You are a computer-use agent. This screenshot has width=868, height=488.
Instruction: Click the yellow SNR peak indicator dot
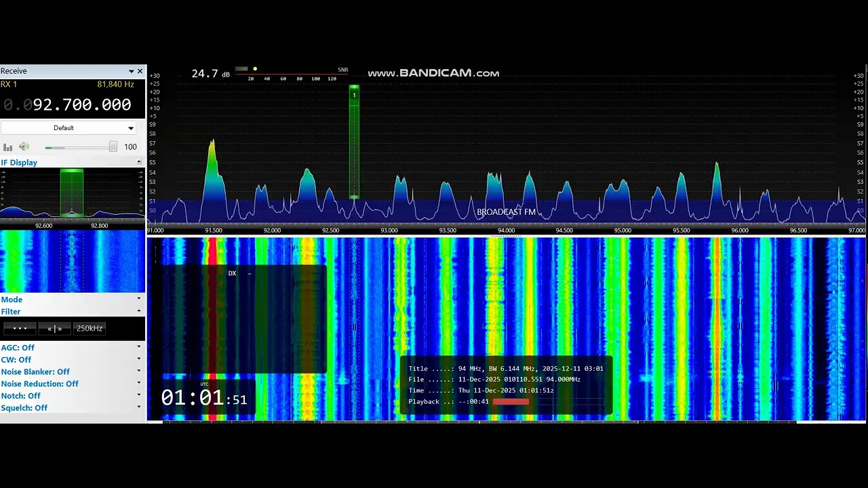pyautogui.click(x=255, y=68)
